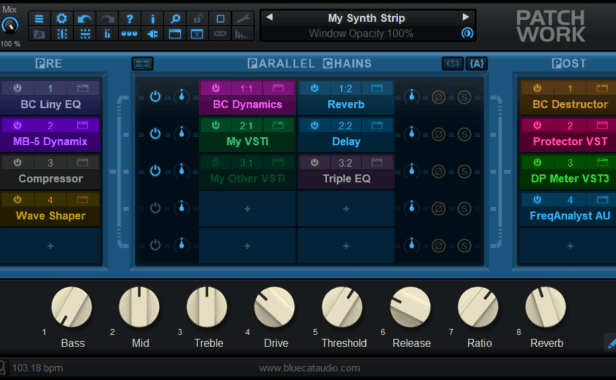Screen dimensions: 616x380
Task: Open the Triple EQ plugin slot menu
Action: tap(346, 179)
